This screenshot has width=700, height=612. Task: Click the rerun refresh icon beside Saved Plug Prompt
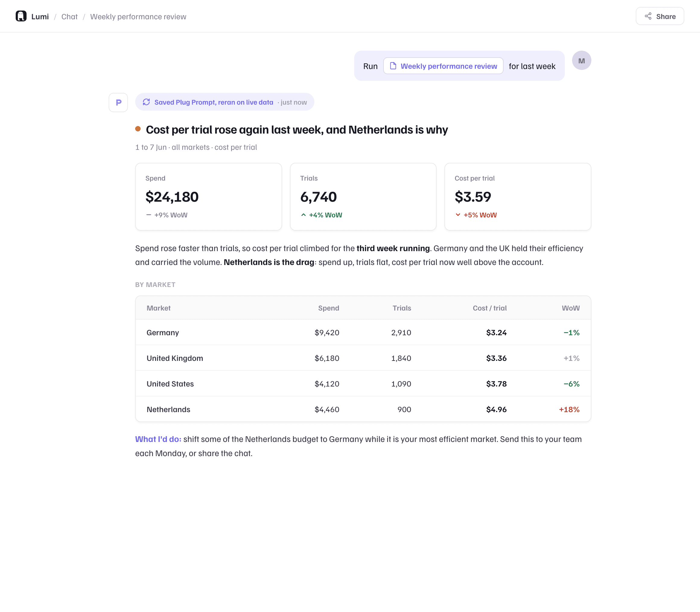tap(146, 102)
